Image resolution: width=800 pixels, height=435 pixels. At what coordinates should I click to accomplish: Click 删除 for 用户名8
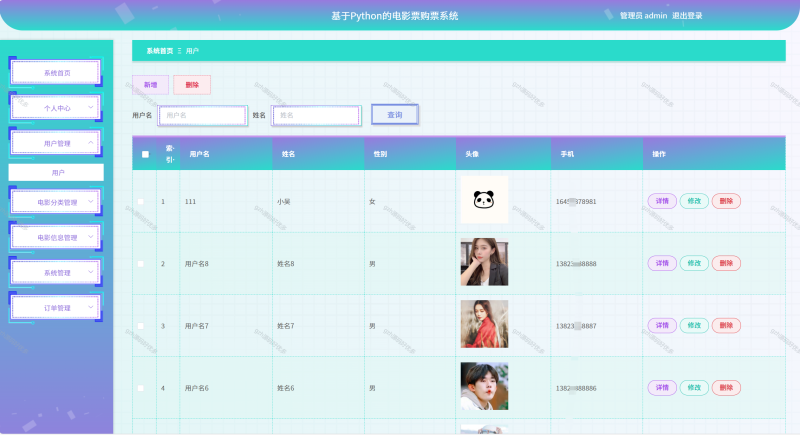click(726, 263)
